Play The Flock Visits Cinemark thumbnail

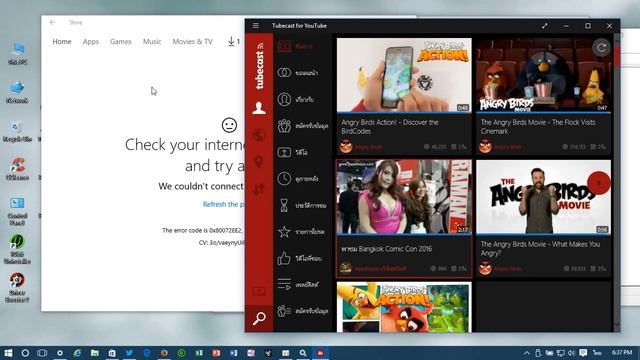tap(543, 75)
